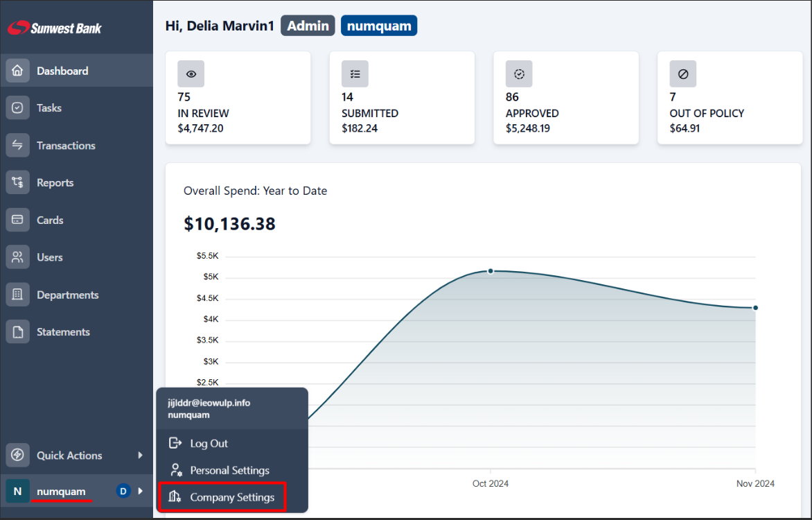Click the $5,248.19 approved amount

click(528, 128)
